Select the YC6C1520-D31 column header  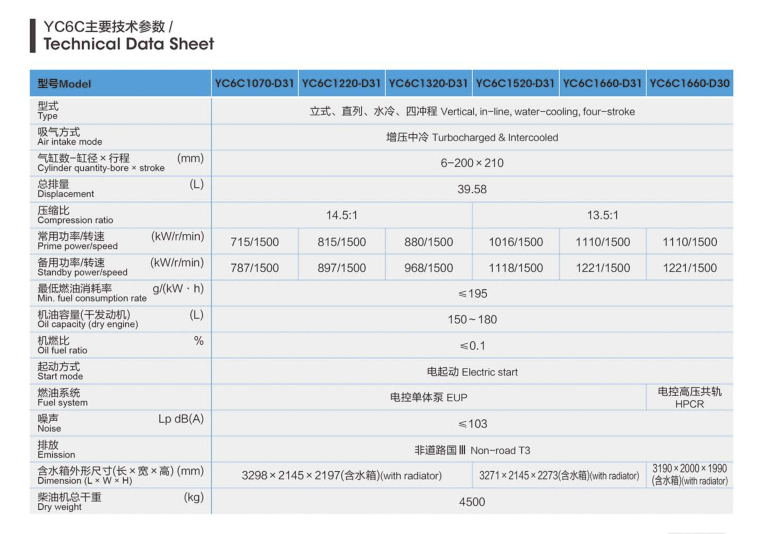[515, 83]
